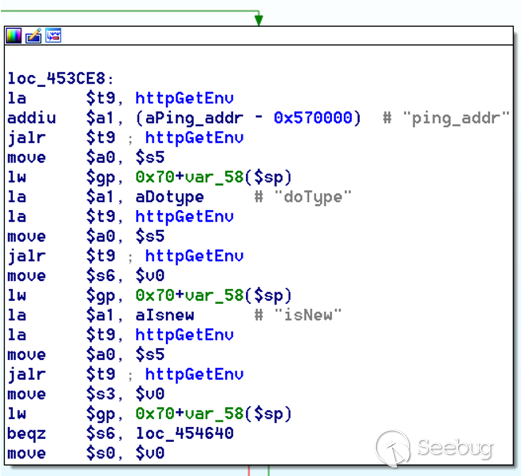Screen dimensions: 521x476
Task: Select the 0x570000 constant
Action: pyautogui.click(x=312, y=118)
